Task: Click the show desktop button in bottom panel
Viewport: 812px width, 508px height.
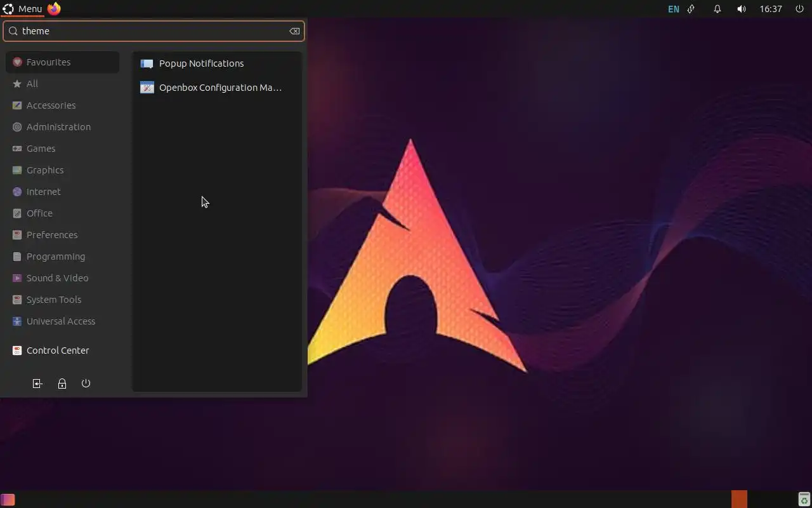Action: (x=8, y=500)
